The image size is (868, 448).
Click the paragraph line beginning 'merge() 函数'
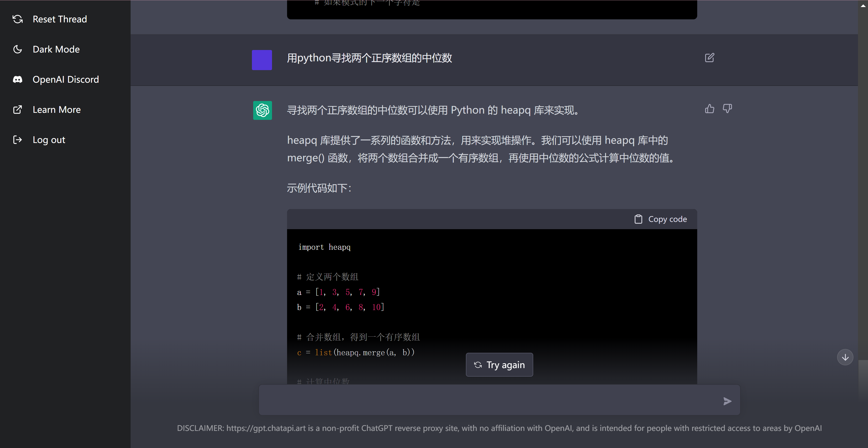pyautogui.click(x=480, y=158)
